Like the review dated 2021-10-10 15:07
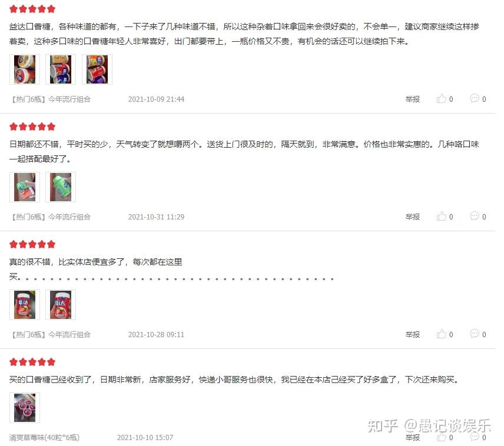Viewport: 504px width, 446px height. click(445, 437)
